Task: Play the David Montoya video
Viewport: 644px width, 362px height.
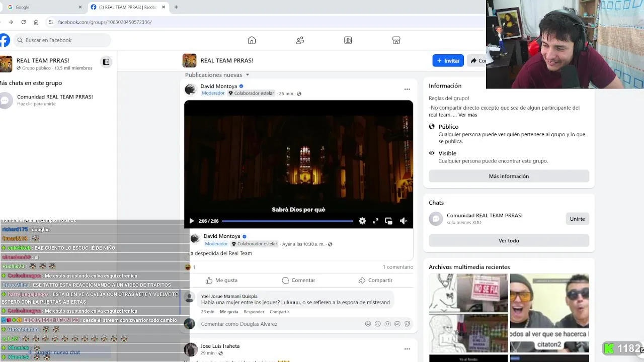Action: point(192,221)
